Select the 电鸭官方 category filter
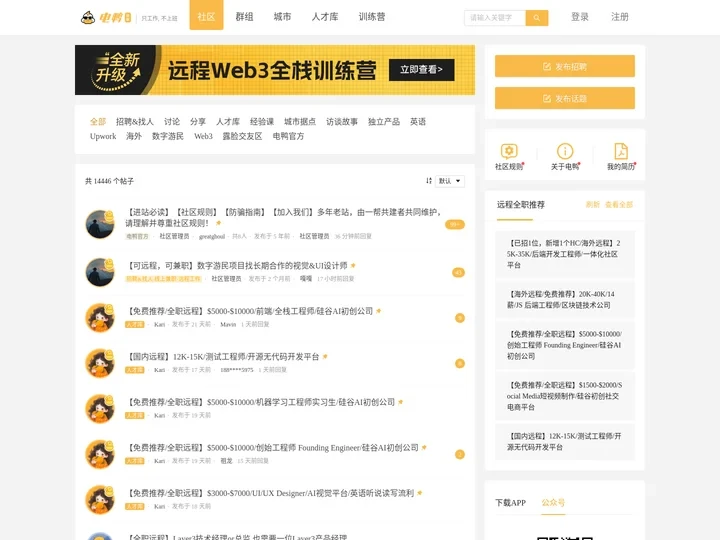Image resolution: width=720 pixels, height=540 pixels. (x=288, y=136)
